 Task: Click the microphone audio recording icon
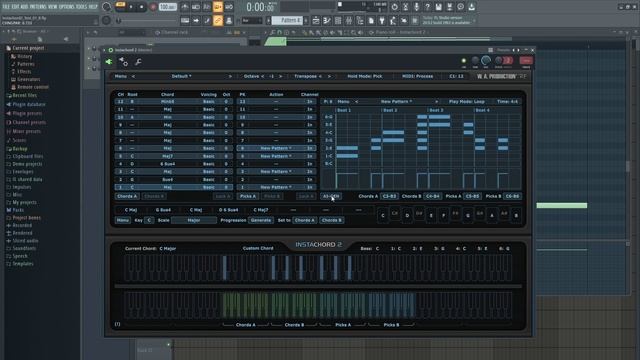(x=416, y=7)
